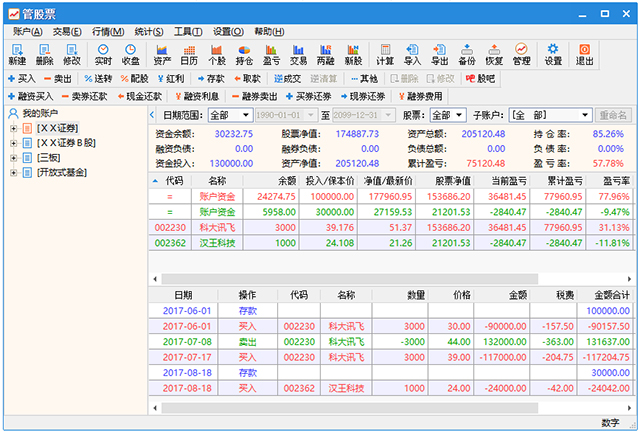Select the 汉王科技 002362 holdings row

(392, 243)
